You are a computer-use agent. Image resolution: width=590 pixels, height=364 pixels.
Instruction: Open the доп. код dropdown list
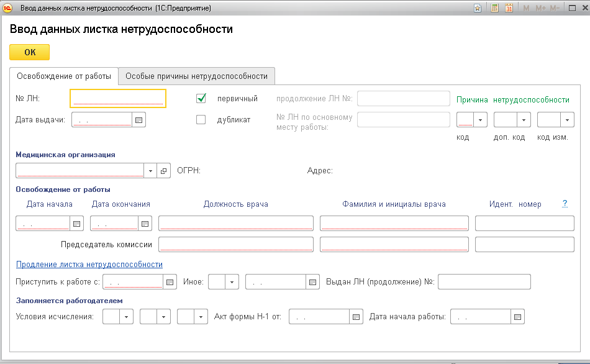(524, 120)
